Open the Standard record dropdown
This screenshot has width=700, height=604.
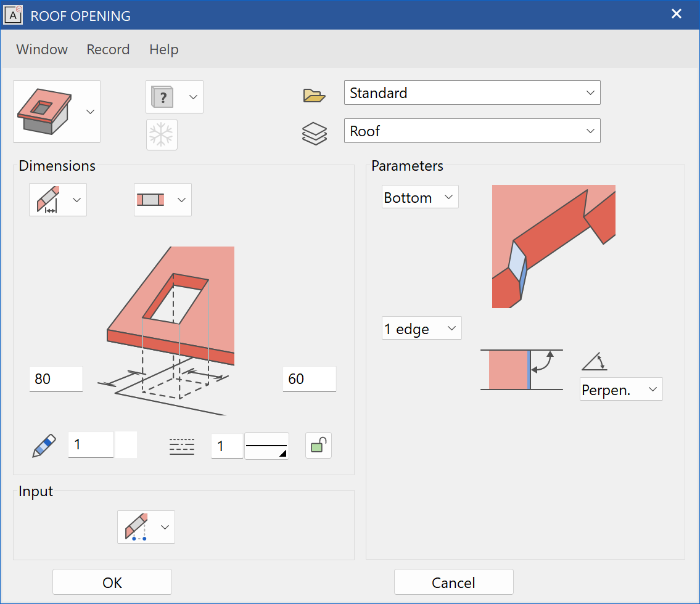pos(472,93)
